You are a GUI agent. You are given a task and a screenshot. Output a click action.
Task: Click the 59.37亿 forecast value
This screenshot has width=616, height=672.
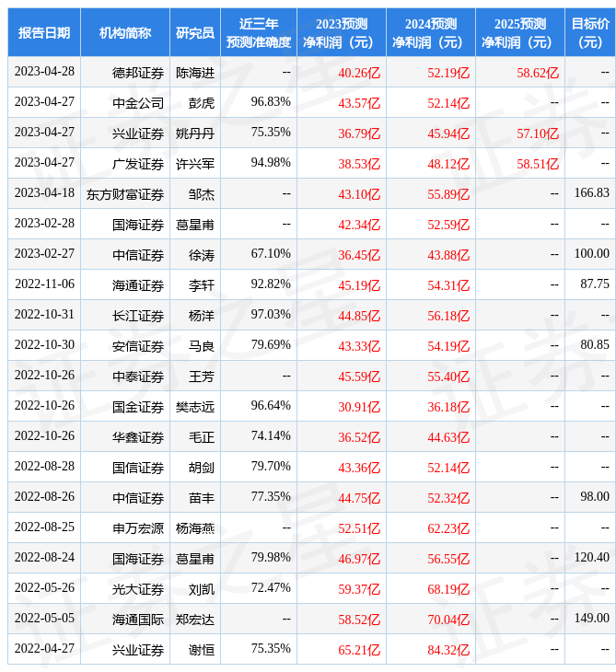[359, 589]
